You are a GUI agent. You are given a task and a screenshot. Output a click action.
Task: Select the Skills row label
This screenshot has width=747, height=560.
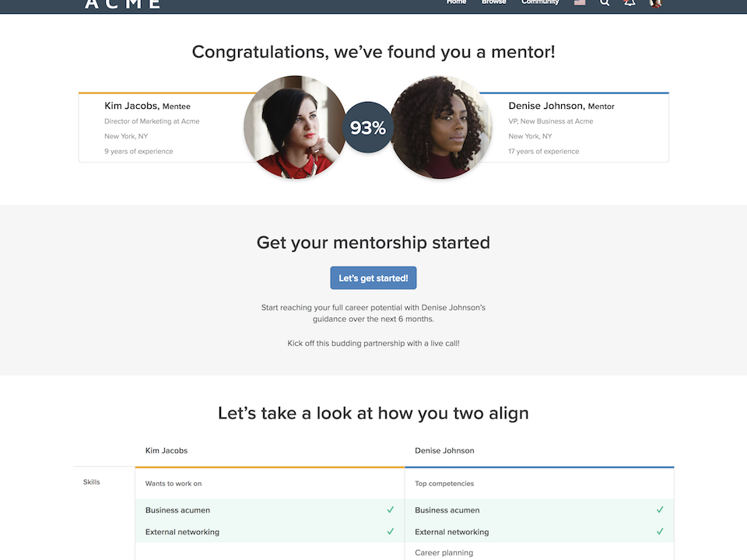[x=92, y=482]
